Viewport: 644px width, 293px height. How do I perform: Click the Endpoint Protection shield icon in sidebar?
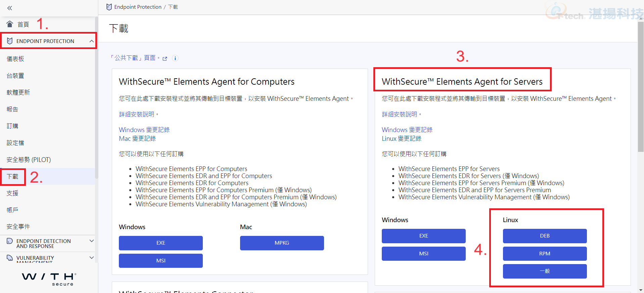[10, 41]
